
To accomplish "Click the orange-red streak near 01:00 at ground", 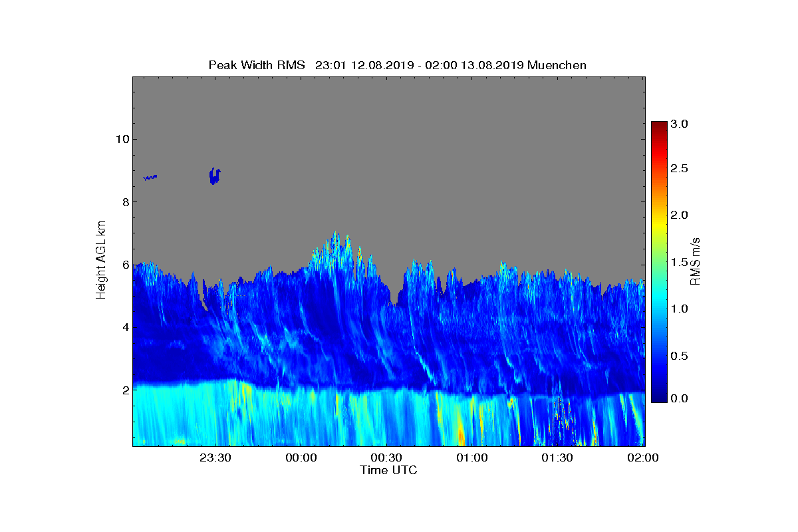I will click(461, 432).
